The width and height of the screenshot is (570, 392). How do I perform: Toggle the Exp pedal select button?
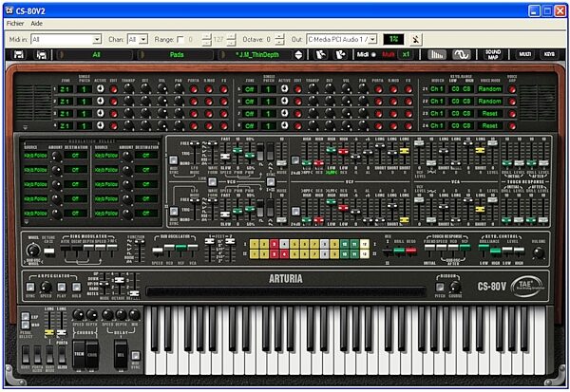click(25, 316)
